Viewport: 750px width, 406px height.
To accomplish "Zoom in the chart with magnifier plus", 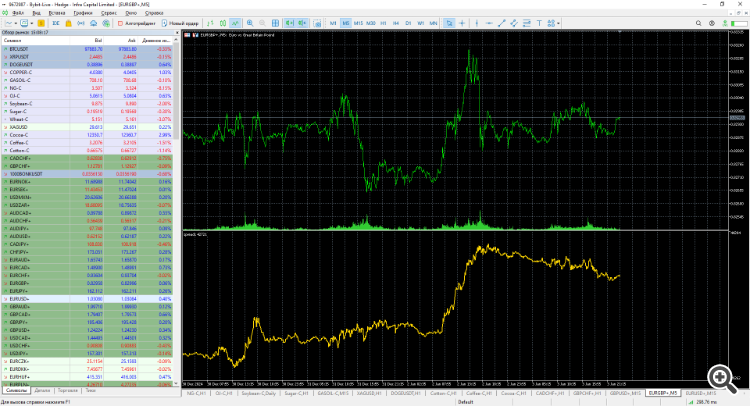I will pyautogui.click(x=250, y=23).
